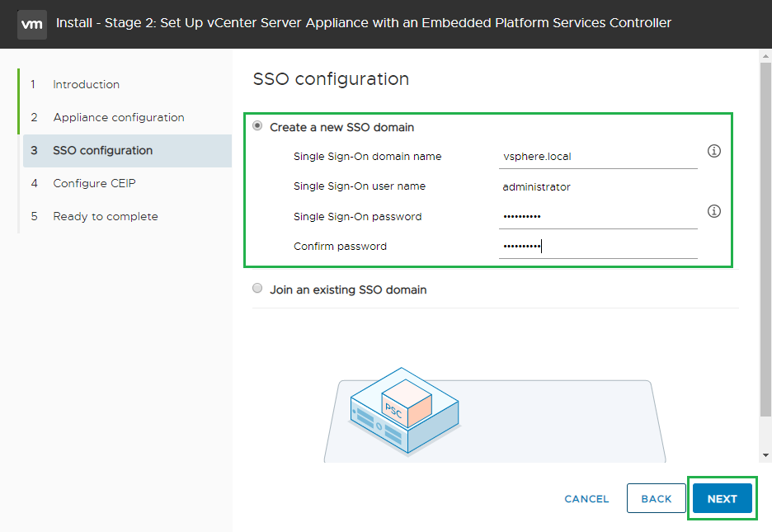The height and width of the screenshot is (532, 772).
Task: Click the administrator user name value
Action: point(536,187)
